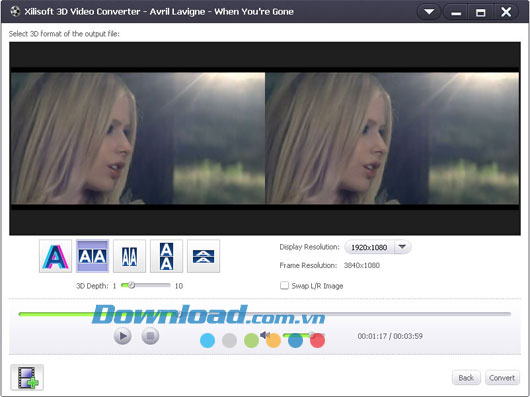The image size is (530, 397).
Task: Open the Display Resolution dropdown
Action: pos(378,247)
